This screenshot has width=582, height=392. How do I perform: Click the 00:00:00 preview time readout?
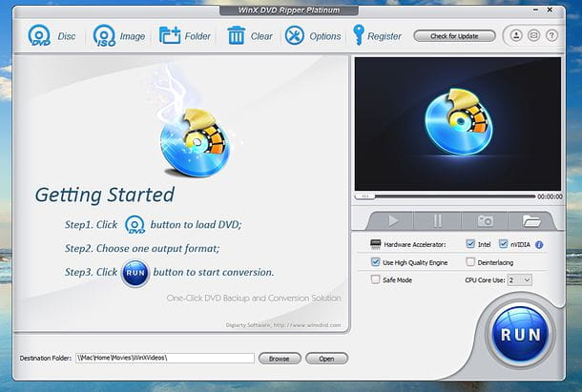[x=550, y=196]
